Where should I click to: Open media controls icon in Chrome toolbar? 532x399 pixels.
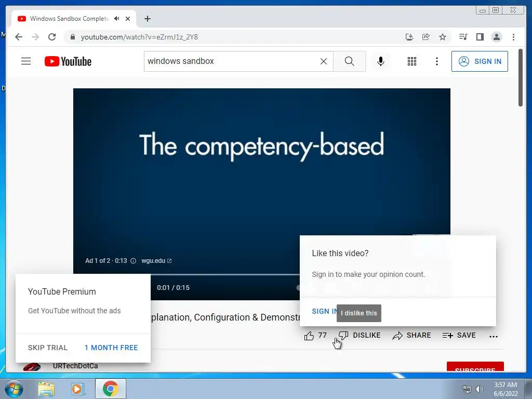[463, 37]
